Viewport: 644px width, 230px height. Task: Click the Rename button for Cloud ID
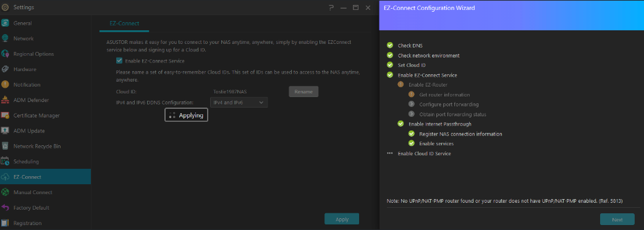click(x=303, y=92)
